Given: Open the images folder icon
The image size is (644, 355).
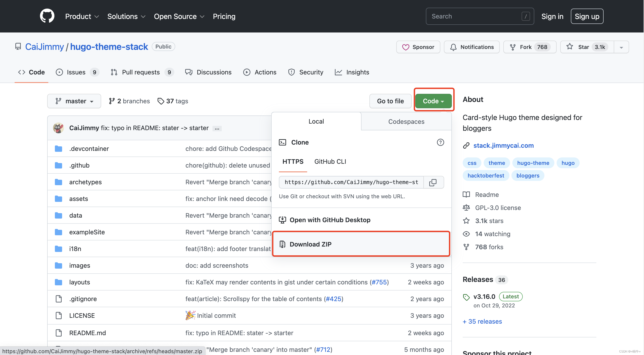Looking at the screenshot, I should (x=58, y=266).
